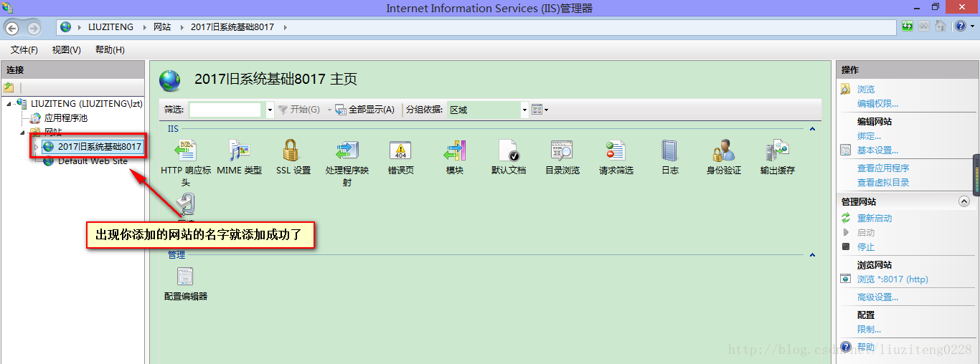Click the refresh page icon in address bar
Screen dimensions: 980x364
point(908,27)
